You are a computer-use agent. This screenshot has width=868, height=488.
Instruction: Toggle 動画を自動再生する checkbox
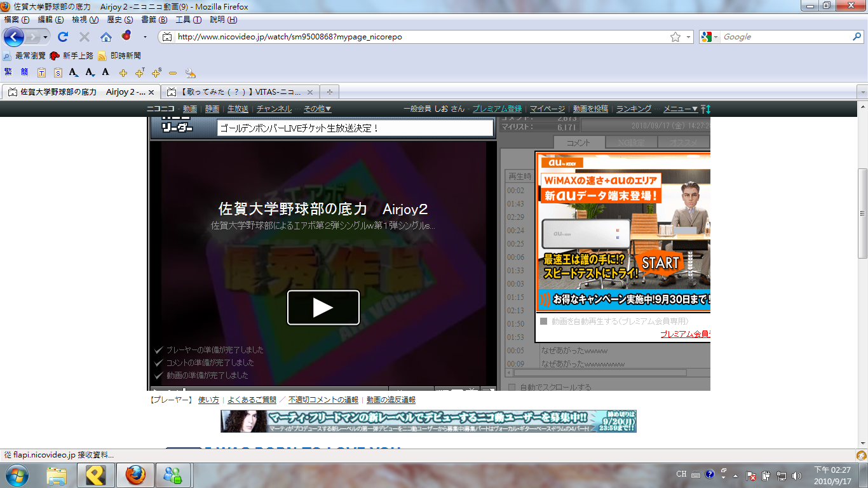click(543, 322)
